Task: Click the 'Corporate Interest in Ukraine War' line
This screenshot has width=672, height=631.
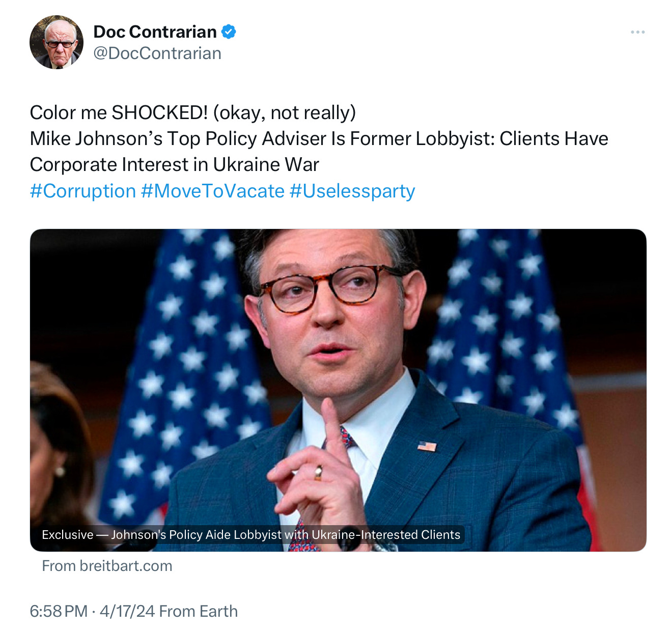Action: click(x=175, y=165)
